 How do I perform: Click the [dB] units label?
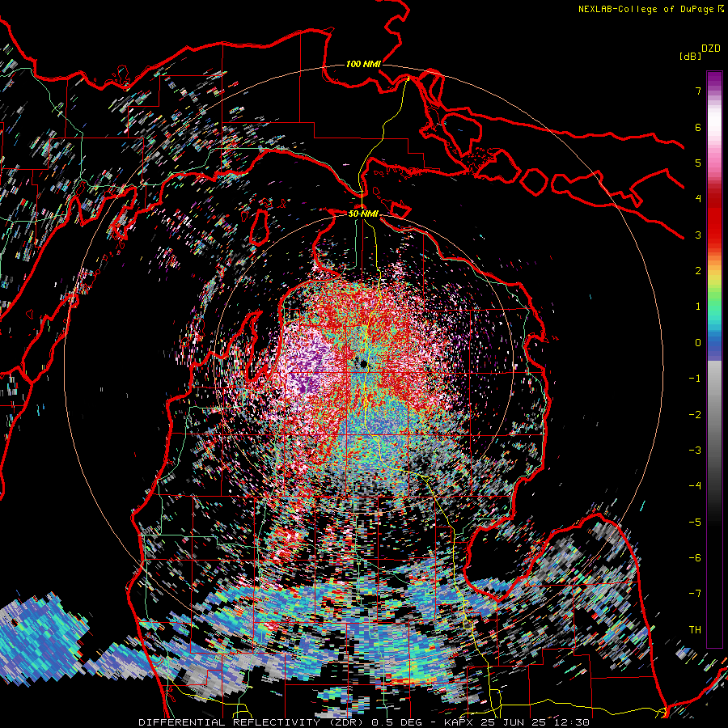690,56
